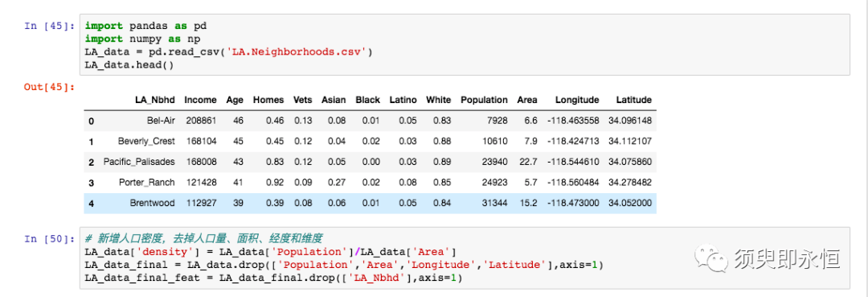Click population value 7928
868x297 pixels.
point(497,120)
